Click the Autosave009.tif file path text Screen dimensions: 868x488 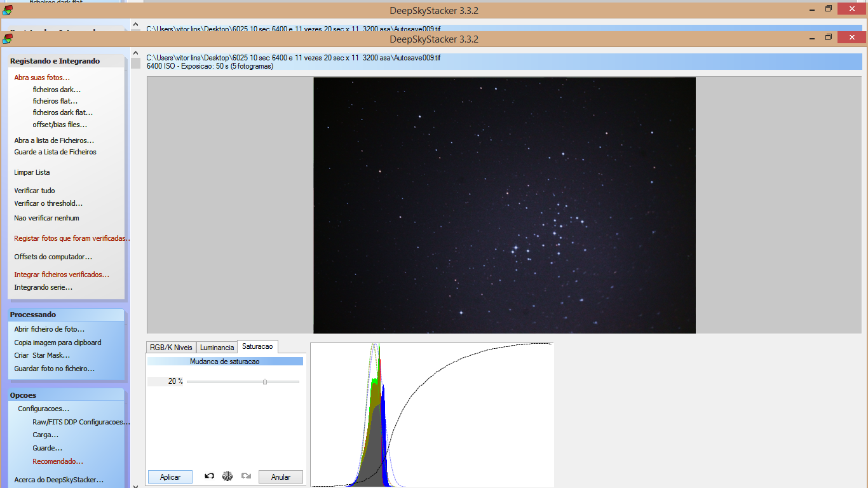[293, 58]
